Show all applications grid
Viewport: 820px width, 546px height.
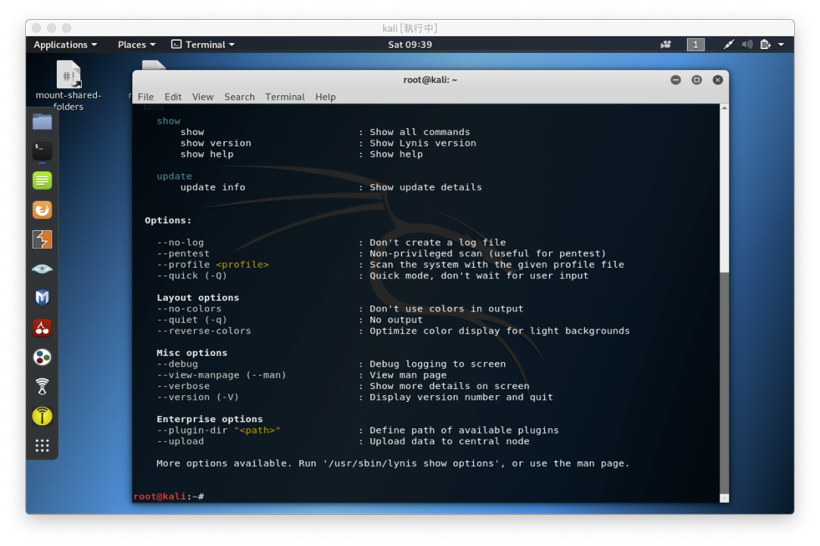pyautogui.click(x=42, y=446)
